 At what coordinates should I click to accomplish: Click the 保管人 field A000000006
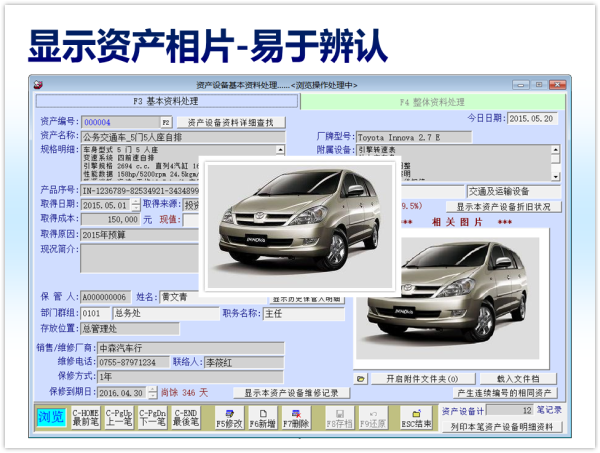(105, 297)
